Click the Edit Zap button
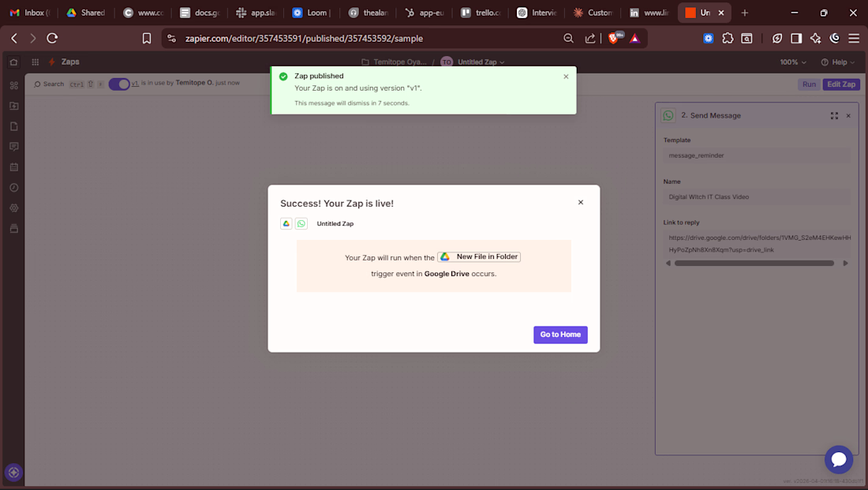868x490 pixels. pyautogui.click(x=841, y=84)
